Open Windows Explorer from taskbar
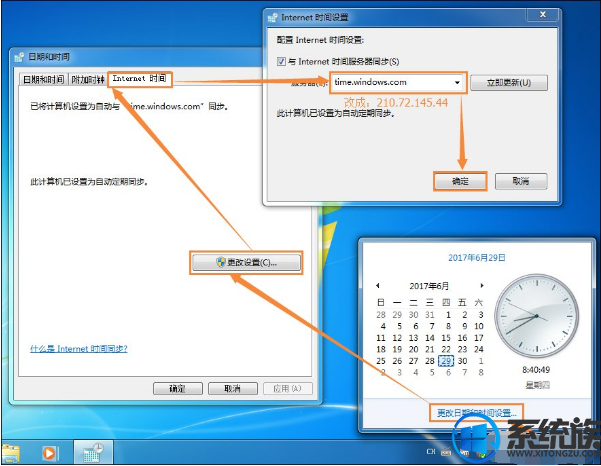601x466 pixels. point(10,453)
